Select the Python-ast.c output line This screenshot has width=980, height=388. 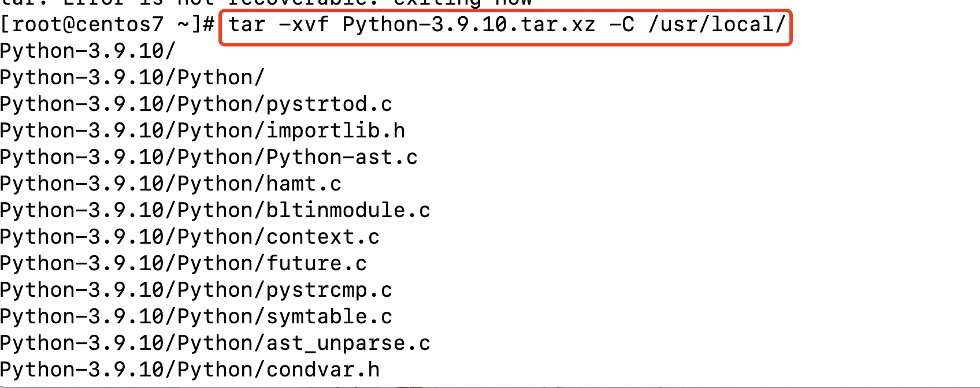pyautogui.click(x=209, y=158)
